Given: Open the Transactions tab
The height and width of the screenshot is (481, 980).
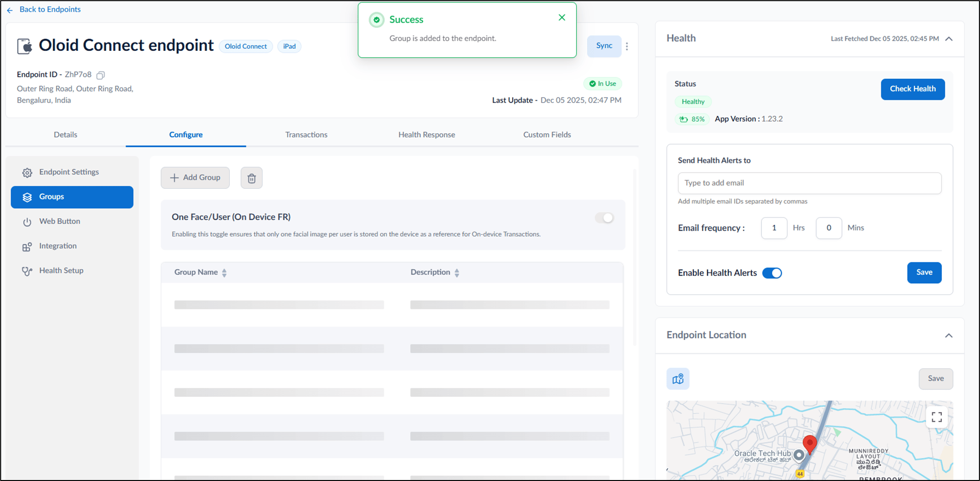Looking at the screenshot, I should click(x=307, y=135).
